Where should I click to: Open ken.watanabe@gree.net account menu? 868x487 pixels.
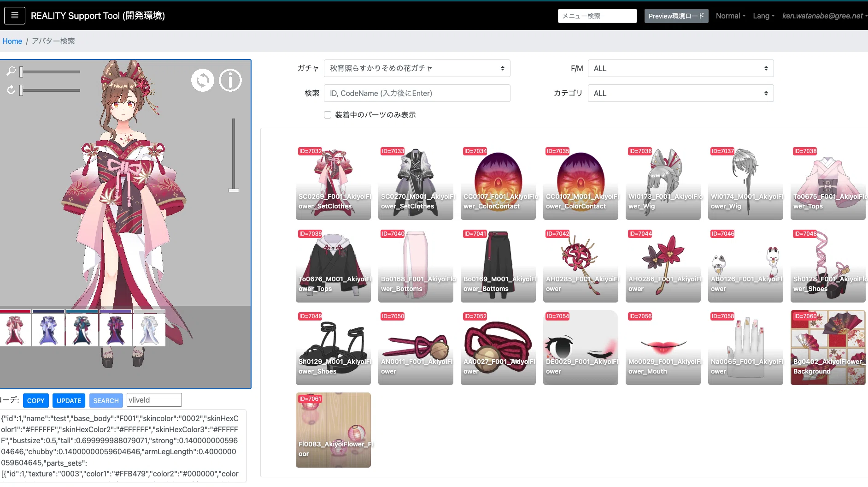point(824,16)
